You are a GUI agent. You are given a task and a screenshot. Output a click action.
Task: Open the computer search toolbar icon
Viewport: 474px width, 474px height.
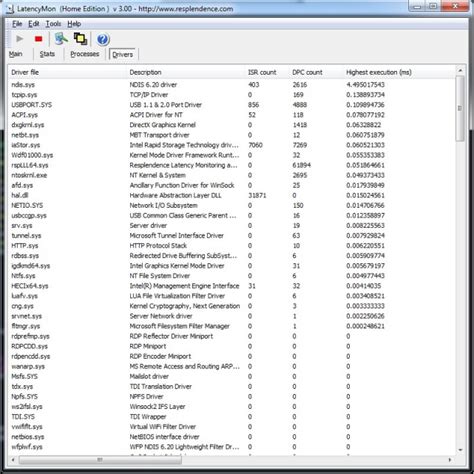tap(61, 39)
